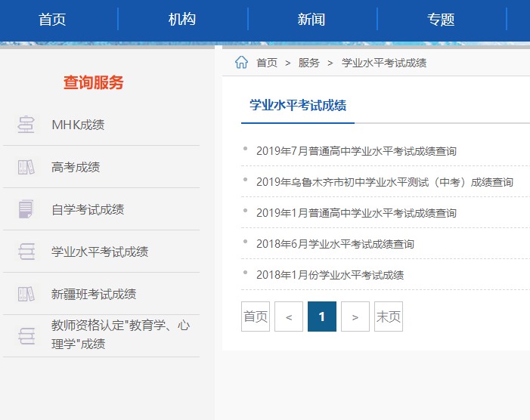This screenshot has height=420, width=530.
Task: Click the icon beside MHK成绩
Action: point(26,125)
